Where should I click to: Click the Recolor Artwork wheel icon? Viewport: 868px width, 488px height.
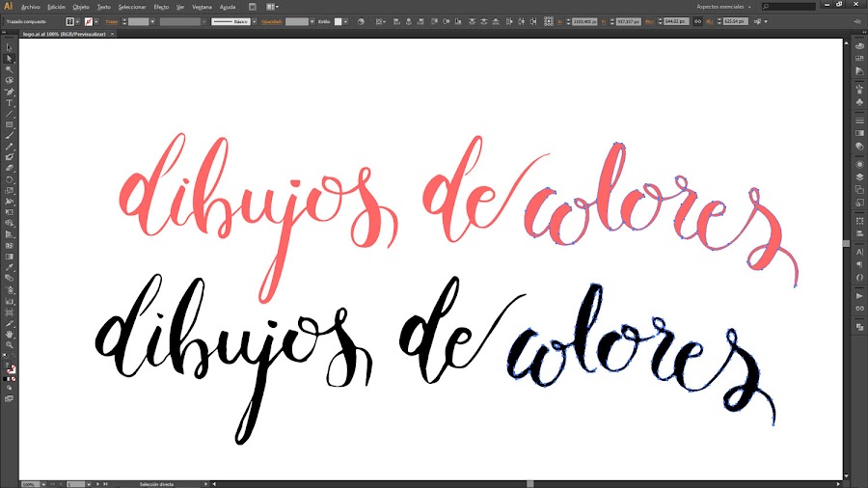(361, 21)
